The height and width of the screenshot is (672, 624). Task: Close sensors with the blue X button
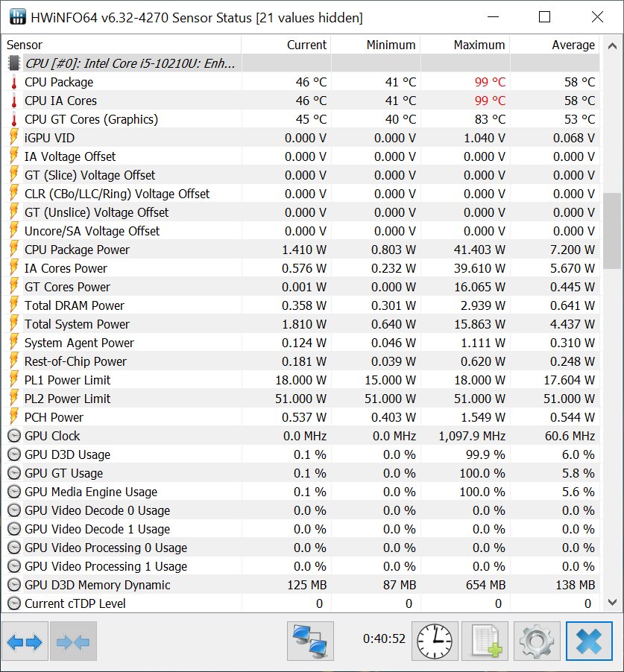click(589, 641)
